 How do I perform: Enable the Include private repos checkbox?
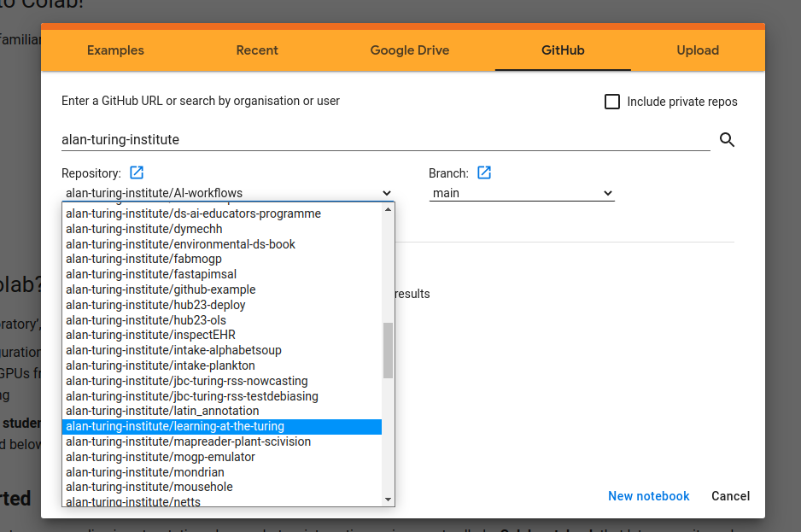(612, 101)
